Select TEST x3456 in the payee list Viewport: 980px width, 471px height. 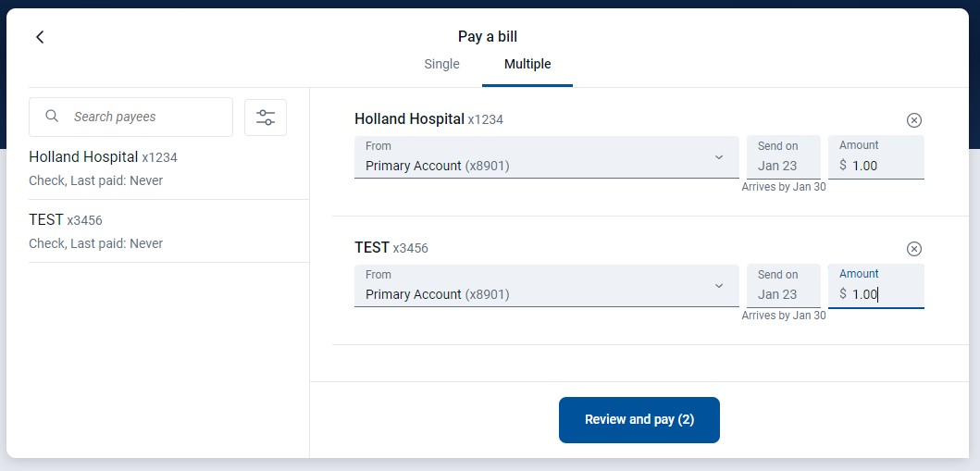168,231
